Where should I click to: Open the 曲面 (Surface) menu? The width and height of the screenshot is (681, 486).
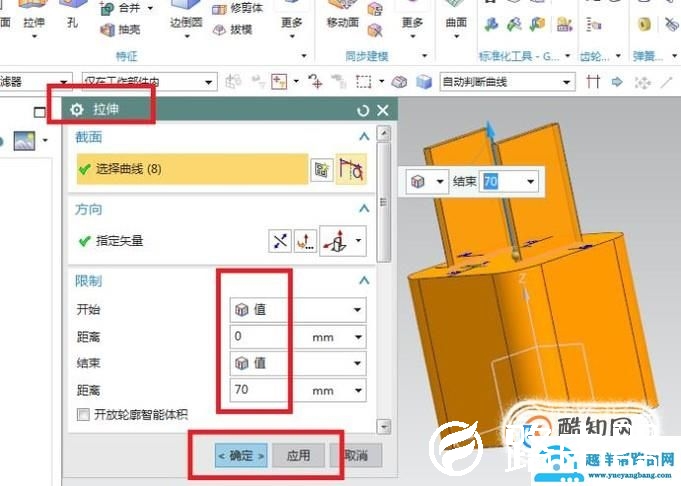coord(456,24)
